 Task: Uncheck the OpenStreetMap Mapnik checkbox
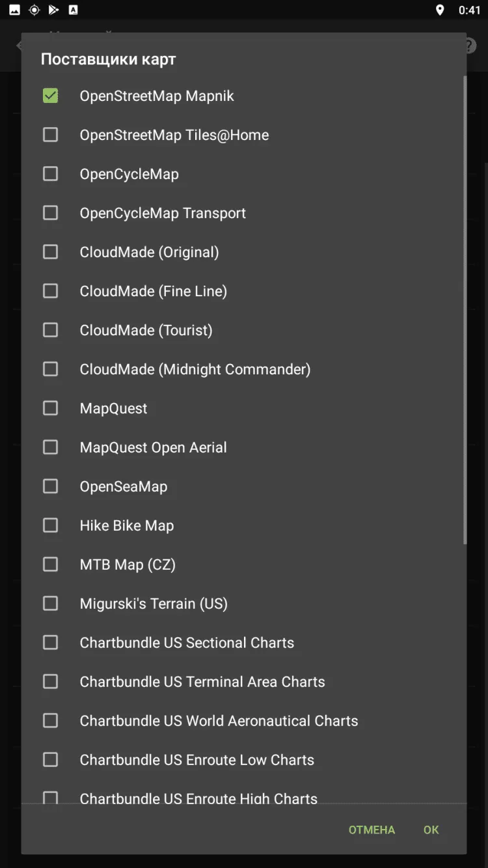tap(50, 96)
